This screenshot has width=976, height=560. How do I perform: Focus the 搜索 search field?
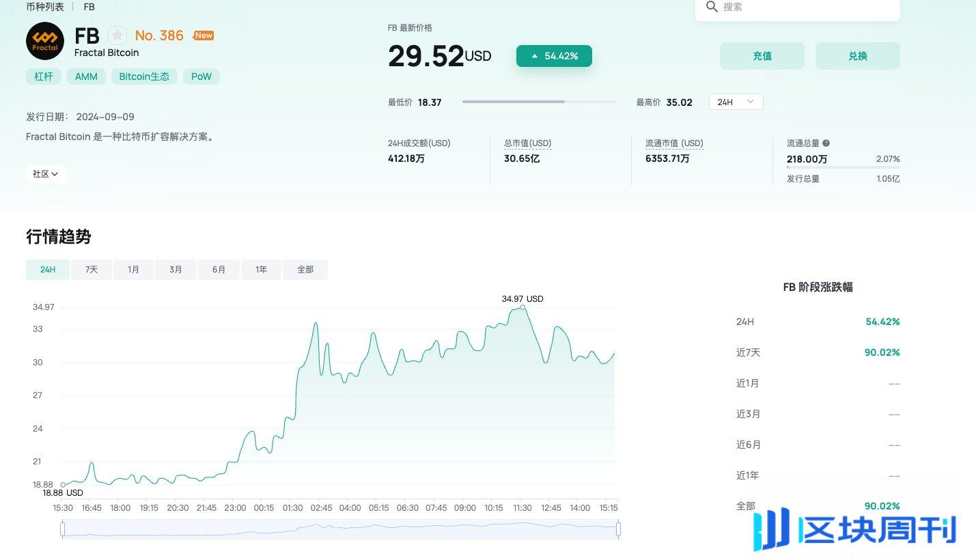coord(798,8)
